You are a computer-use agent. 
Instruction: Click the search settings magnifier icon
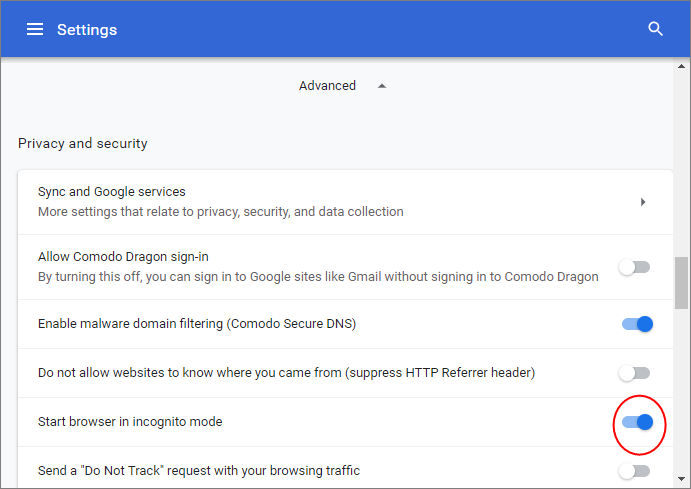655,29
